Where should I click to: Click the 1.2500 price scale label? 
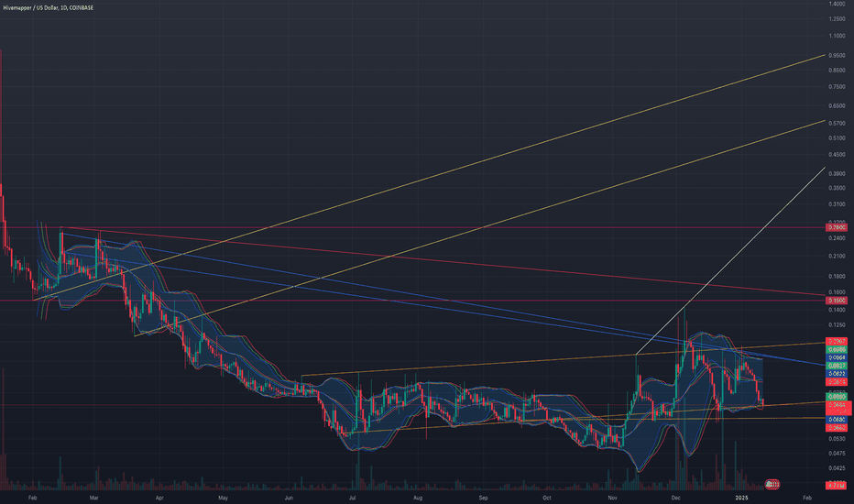(x=837, y=19)
